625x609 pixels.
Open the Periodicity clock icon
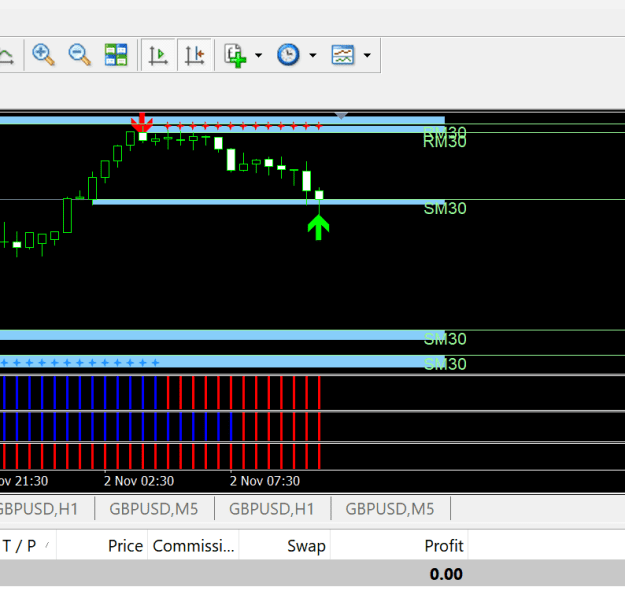[288, 55]
